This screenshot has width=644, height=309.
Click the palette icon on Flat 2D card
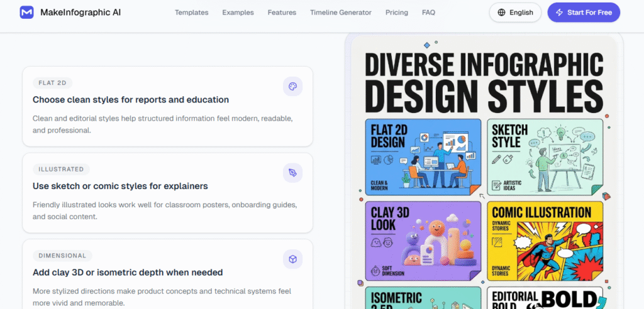tap(292, 87)
